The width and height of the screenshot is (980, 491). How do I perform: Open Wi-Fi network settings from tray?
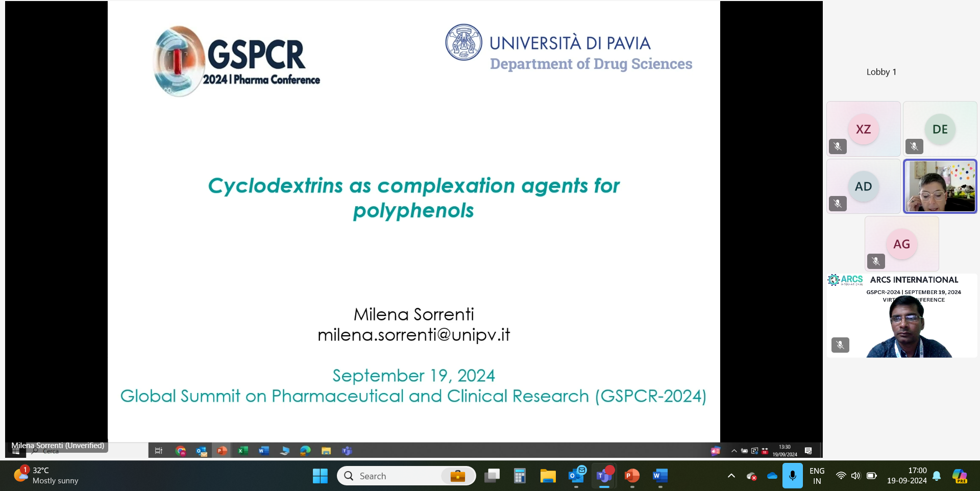click(x=841, y=476)
